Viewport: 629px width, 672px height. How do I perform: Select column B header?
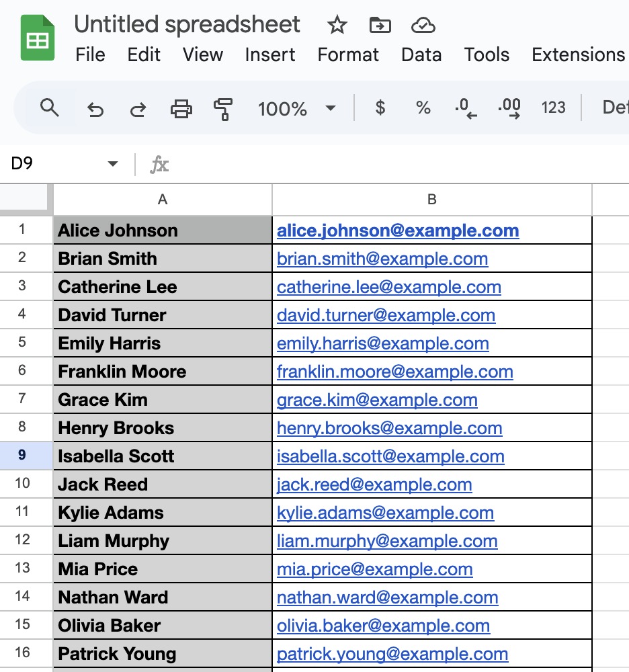[x=432, y=199]
